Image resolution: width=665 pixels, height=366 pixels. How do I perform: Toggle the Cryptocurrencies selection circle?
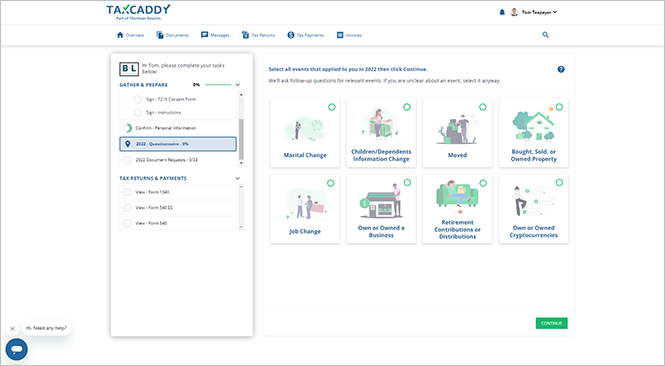pyautogui.click(x=559, y=182)
